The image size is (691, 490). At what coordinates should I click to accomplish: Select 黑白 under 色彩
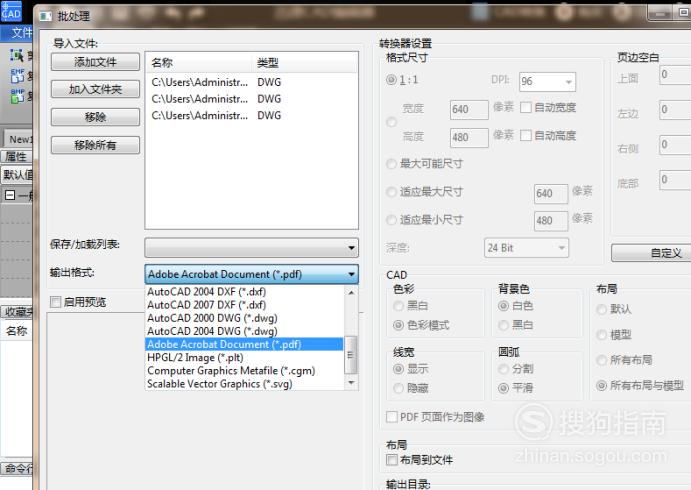(398, 306)
